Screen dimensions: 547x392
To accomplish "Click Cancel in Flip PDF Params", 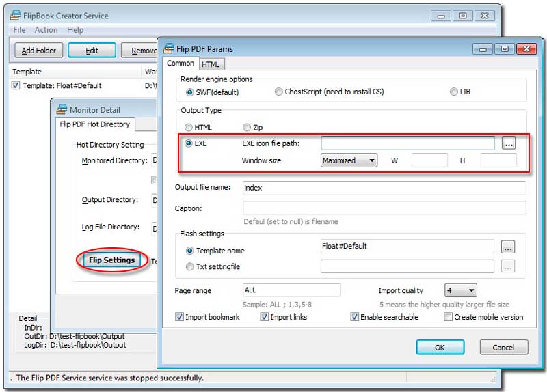I will [504, 348].
